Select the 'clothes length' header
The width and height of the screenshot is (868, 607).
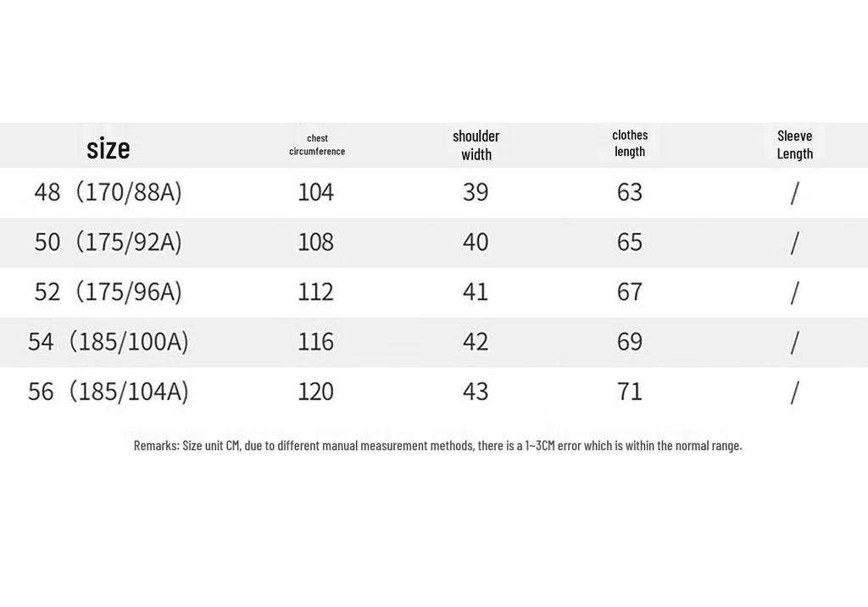coord(630,143)
